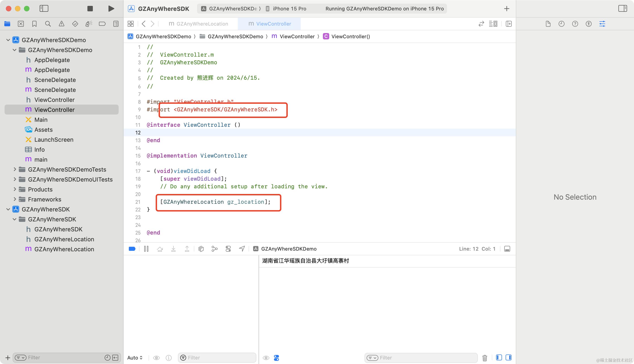Clear console with trash icon

[x=485, y=358]
